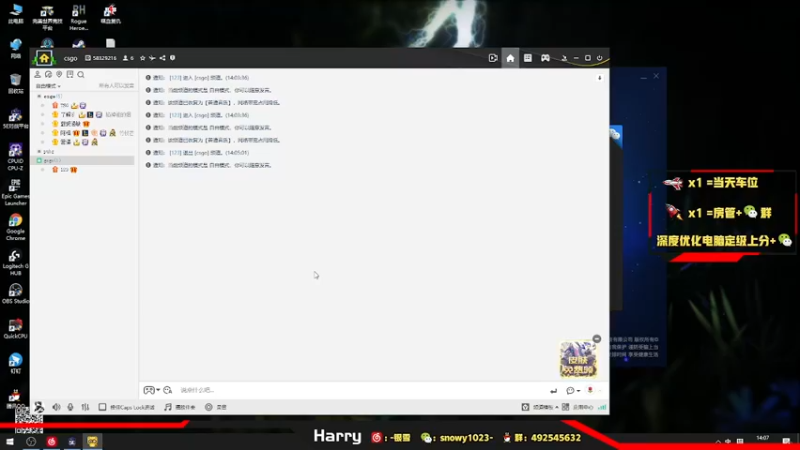The width and height of the screenshot is (800, 450).
Task: Click the music note accompaniment button
Action: point(180,407)
